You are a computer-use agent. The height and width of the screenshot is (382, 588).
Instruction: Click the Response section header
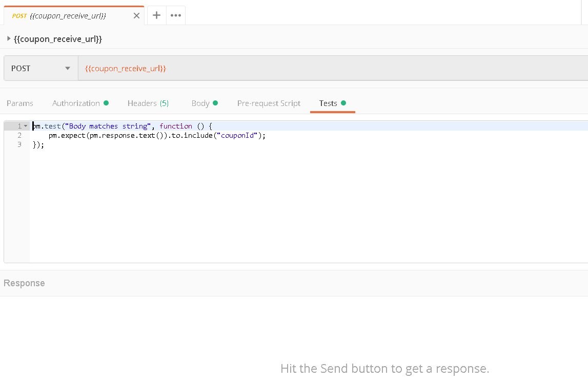(x=24, y=283)
